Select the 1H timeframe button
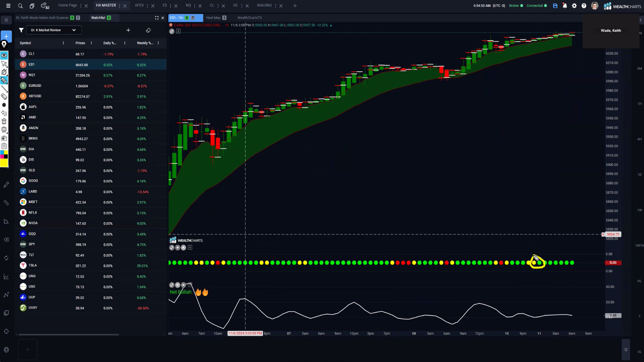 point(640,104)
